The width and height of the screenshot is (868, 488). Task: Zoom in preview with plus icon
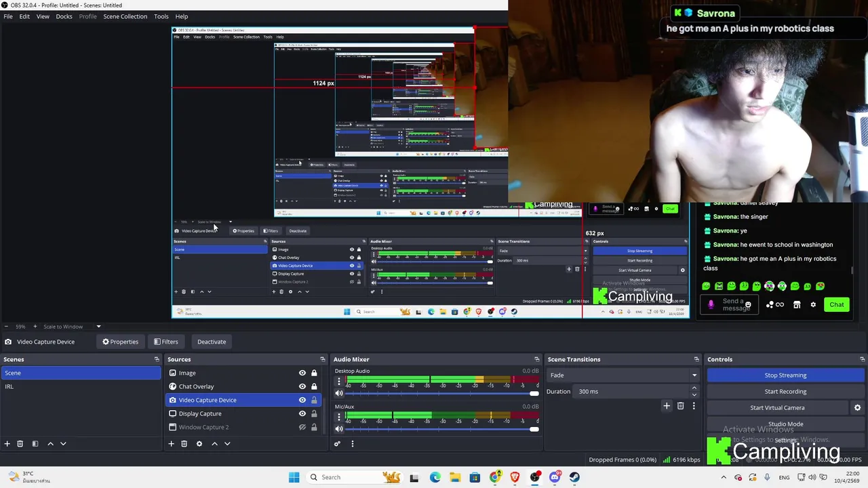(37, 327)
